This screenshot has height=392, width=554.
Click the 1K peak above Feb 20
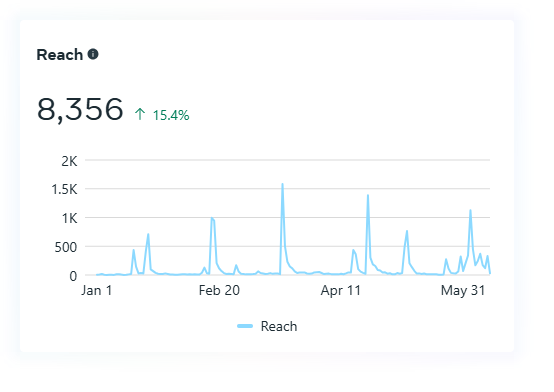coord(212,218)
